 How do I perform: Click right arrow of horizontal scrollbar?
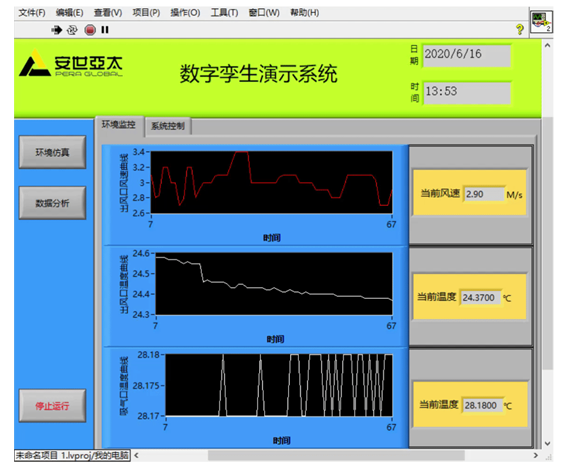(x=536, y=455)
